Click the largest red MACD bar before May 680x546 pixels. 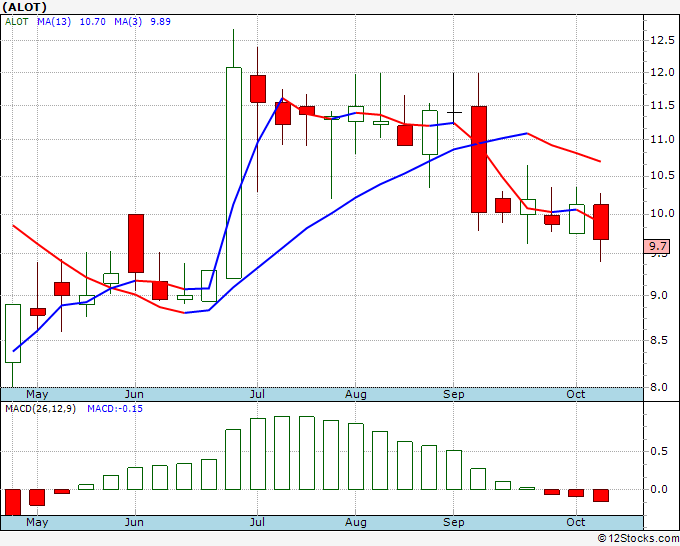pyautogui.click(x=13, y=502)
